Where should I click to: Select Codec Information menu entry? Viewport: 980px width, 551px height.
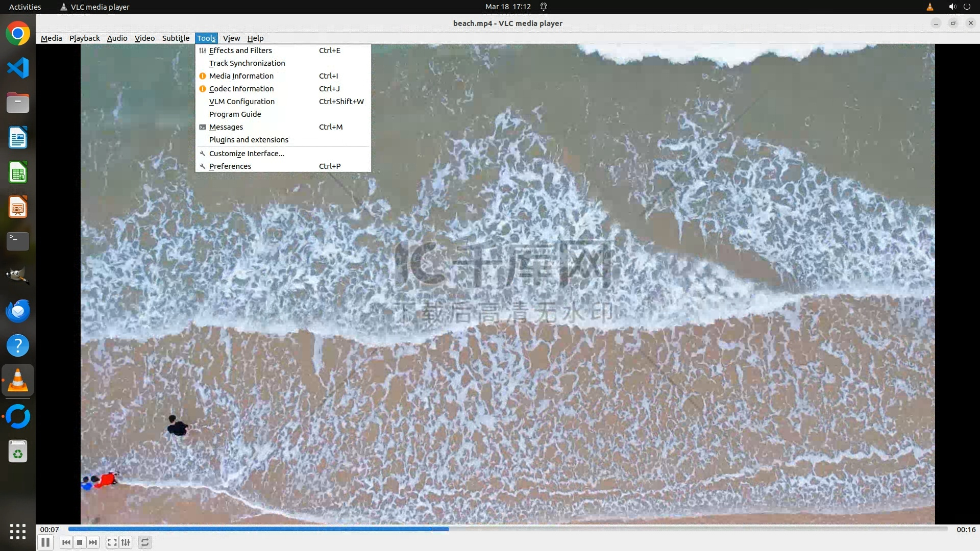241,89
